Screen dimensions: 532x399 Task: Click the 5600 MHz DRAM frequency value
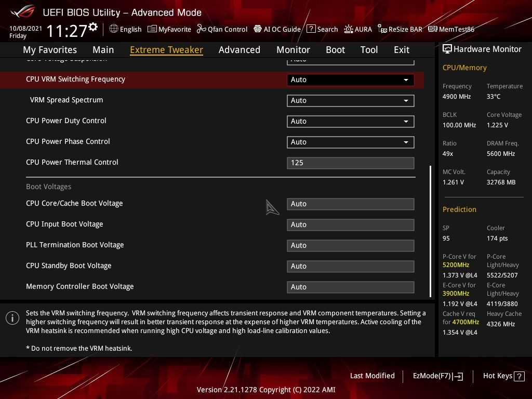[501, 154]
